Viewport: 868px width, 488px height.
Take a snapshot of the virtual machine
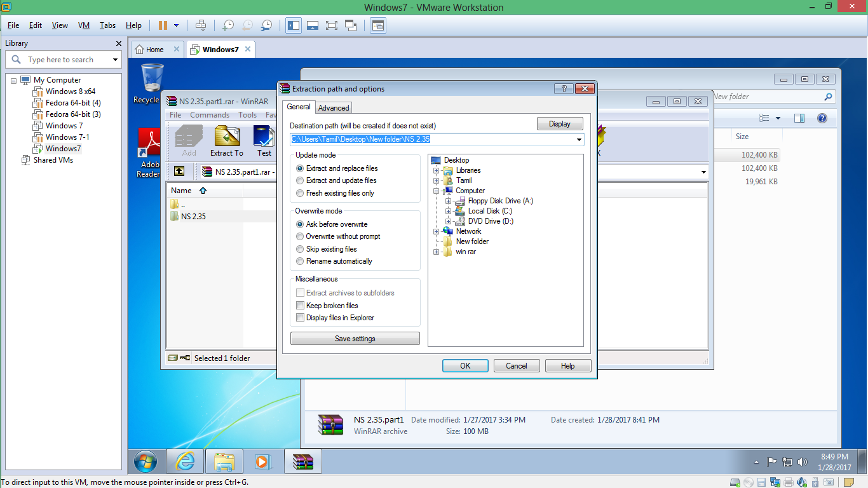[227, 25]
